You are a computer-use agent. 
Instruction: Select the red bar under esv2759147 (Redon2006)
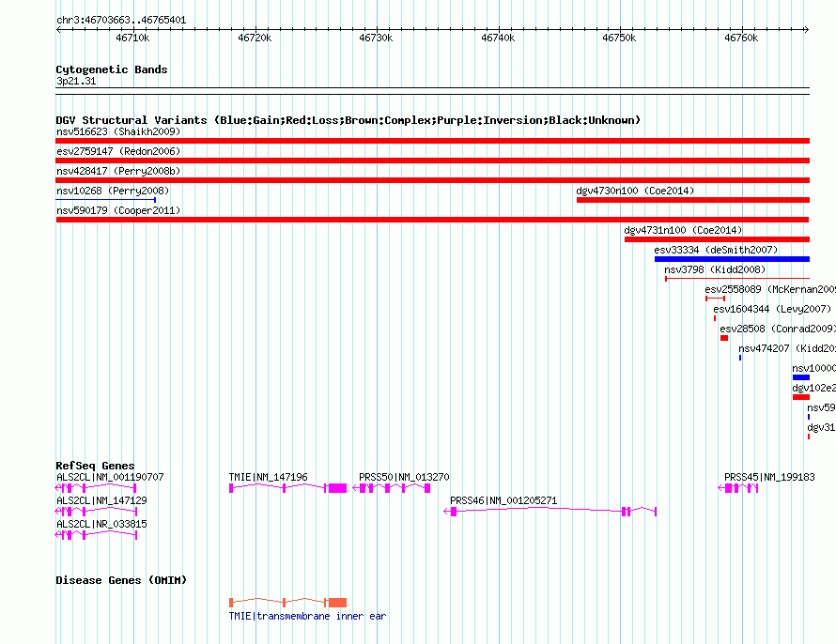click(x=432, y=161)
